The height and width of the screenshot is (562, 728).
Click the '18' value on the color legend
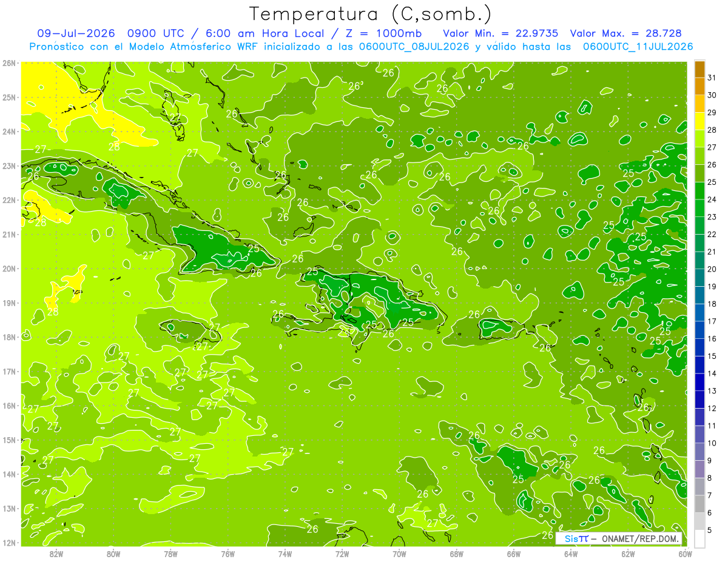(712, 304)
